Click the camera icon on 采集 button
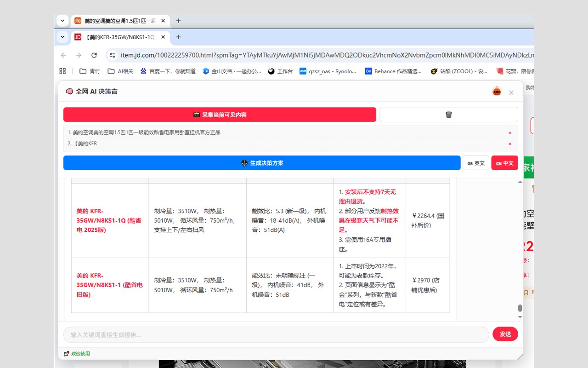The width and height of the screenshot is (588, 368). point(197,115)
